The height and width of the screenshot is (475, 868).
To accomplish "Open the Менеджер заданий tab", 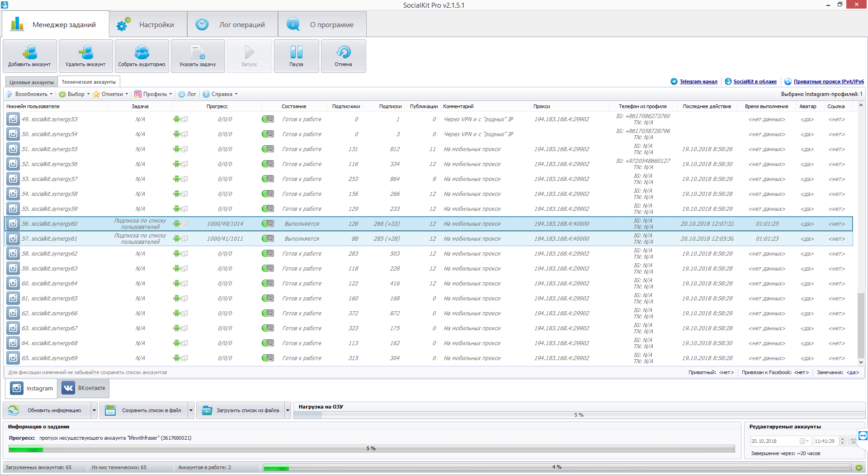I will click(56, 24).
